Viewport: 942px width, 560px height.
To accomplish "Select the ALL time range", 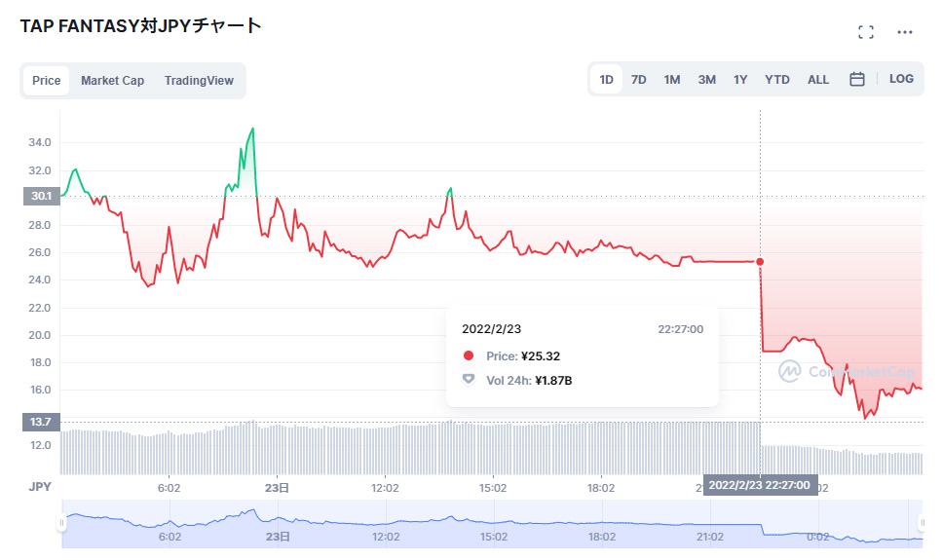I will point(817,79).
